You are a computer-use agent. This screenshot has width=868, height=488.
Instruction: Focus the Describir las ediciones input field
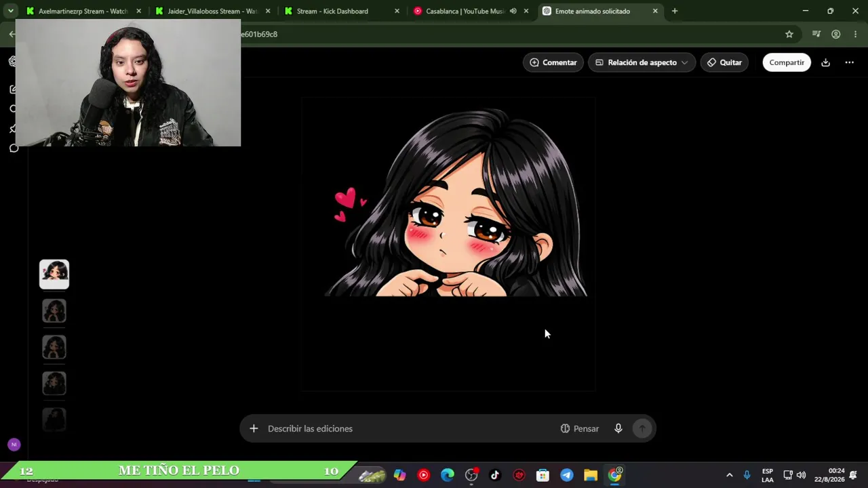pyautogui.click(x=410, y=428)
